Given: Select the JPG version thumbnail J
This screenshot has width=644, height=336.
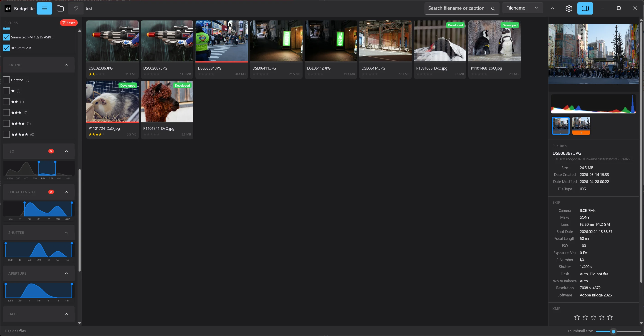Looking at the screenshot, I should (561, 126).
